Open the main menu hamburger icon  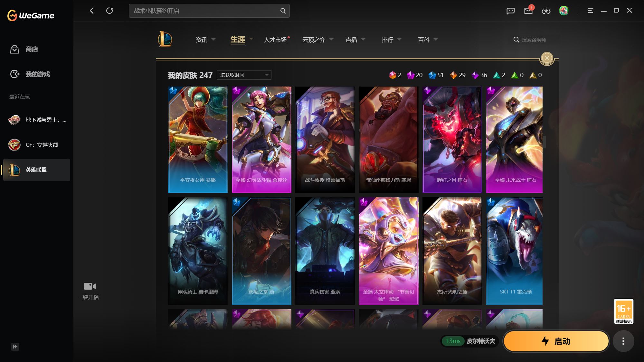click(590, 11)
